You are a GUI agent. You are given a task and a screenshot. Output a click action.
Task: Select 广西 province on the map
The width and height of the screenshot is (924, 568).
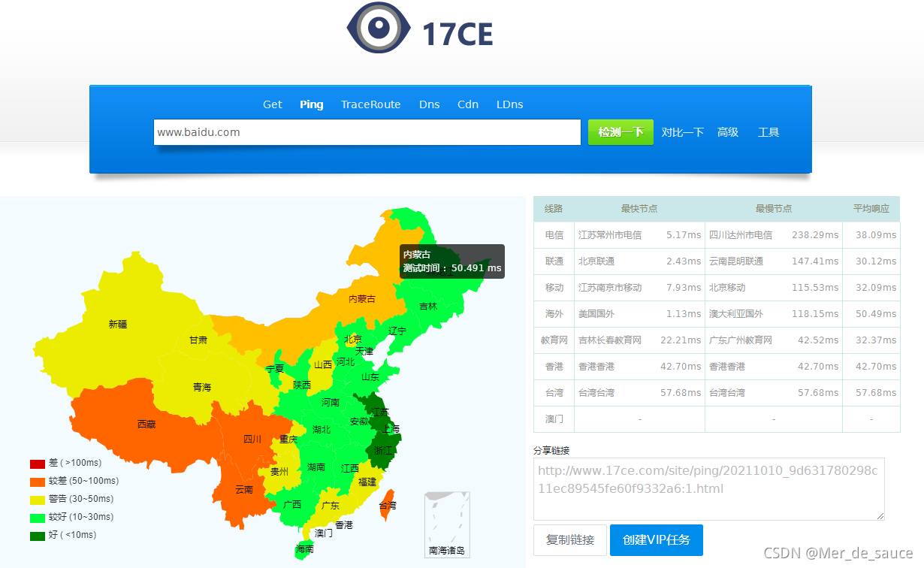click(291, 504)
